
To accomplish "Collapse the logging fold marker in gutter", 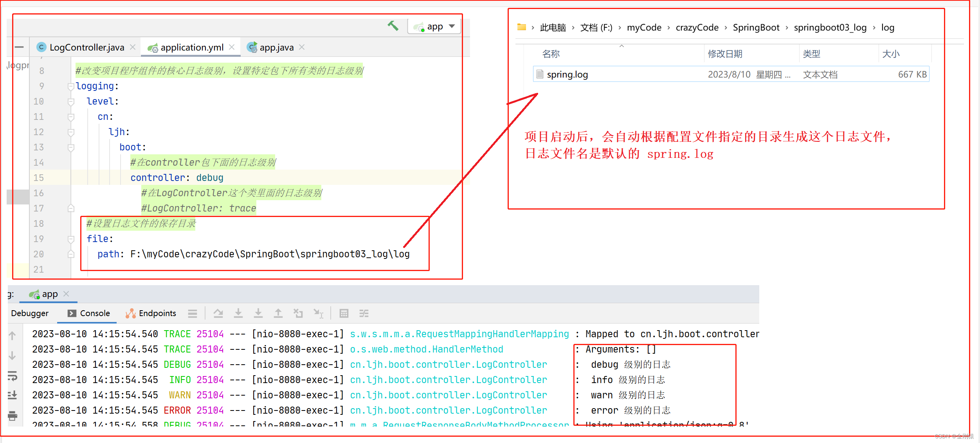I will pyautogui.click(x=71, y=86).
